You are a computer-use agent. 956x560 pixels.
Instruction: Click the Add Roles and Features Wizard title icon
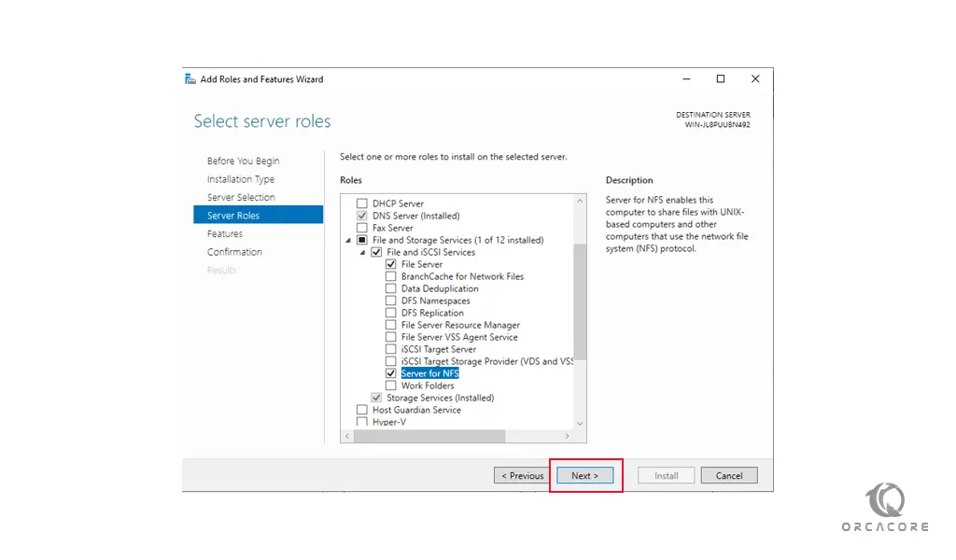tap(190, 79)
